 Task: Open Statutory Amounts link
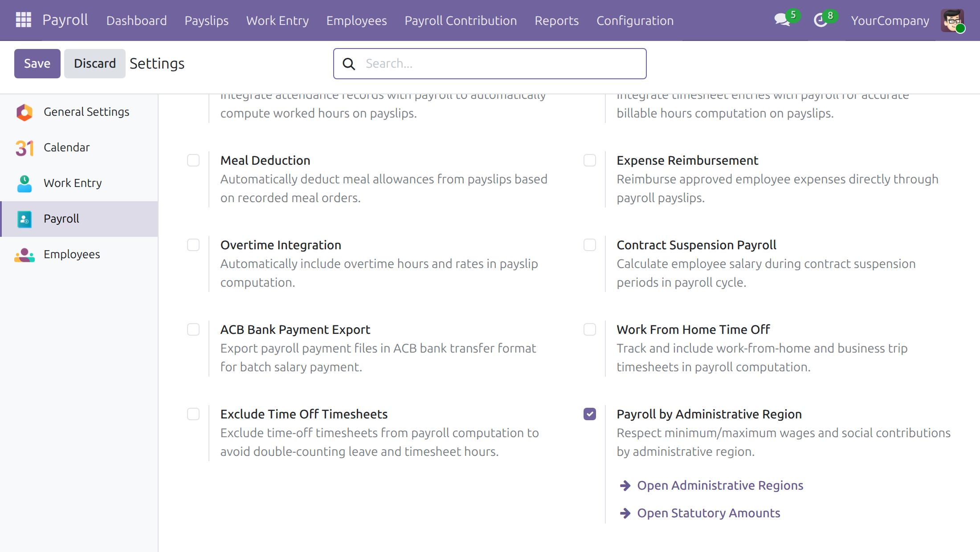pyautogui.click(x=708, y=513)
